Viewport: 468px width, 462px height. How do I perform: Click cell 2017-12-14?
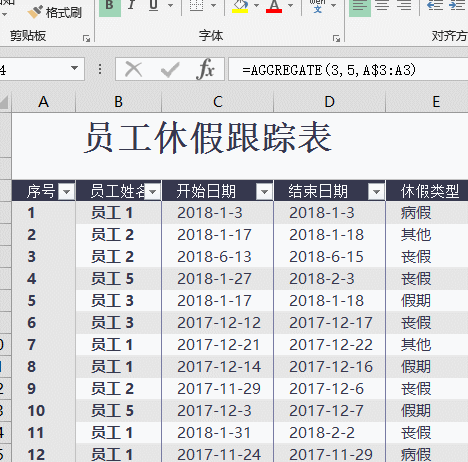(217, 367)
